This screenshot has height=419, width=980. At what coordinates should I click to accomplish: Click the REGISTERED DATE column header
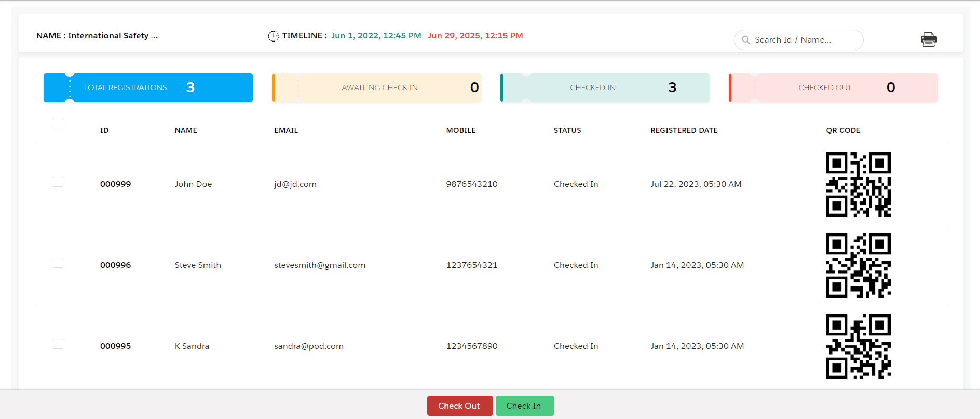(x=684, y=130)
